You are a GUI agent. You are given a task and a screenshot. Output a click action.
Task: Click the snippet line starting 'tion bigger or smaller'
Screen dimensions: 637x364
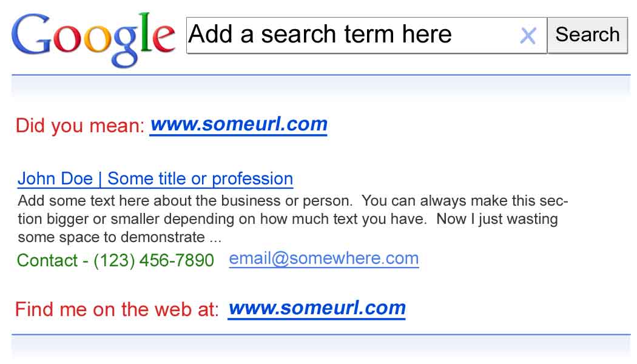(288, 219)
